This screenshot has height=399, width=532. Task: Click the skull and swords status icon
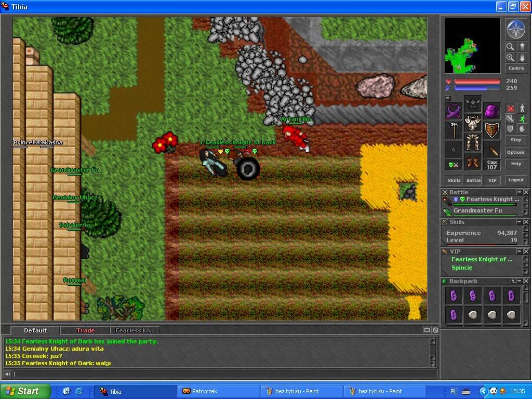pos(454,165)
